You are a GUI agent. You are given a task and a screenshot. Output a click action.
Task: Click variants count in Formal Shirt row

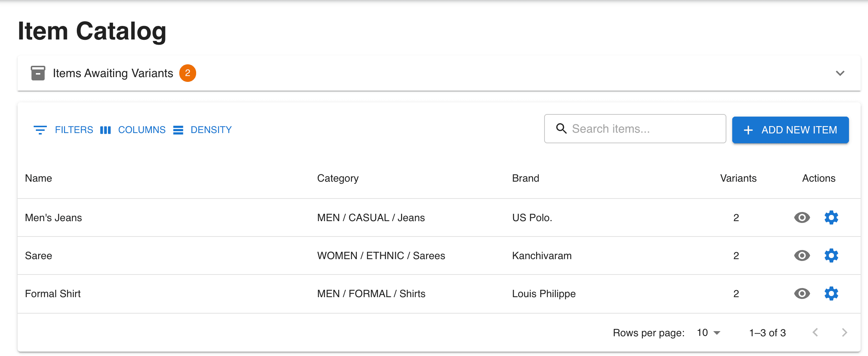736,293
